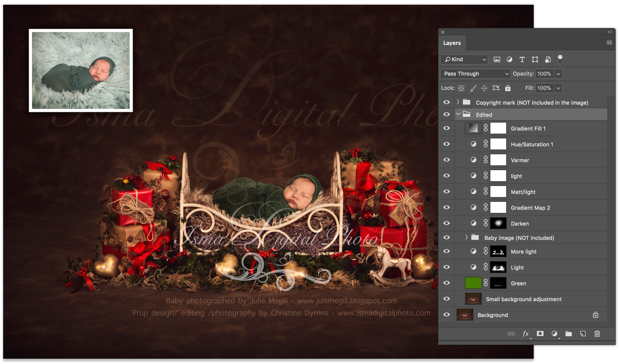Open the Pass Through blend mode dropdown
Viewport: 621px width, 364px height.
[475, 74]
